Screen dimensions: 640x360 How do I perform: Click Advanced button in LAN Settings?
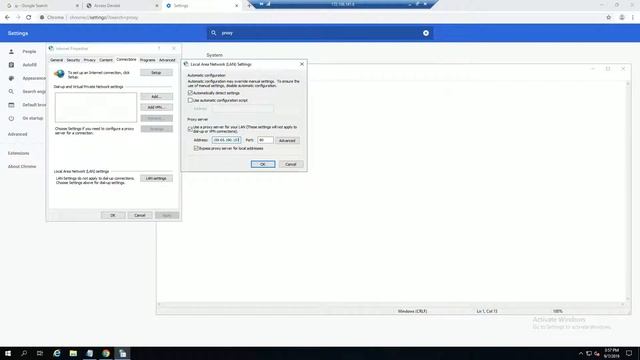click(287, 140)
